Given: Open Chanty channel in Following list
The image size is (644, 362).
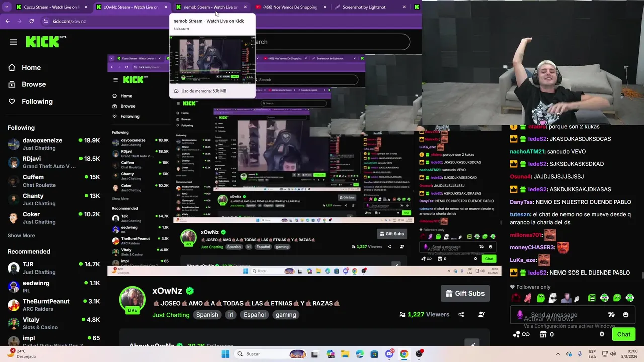Looking at the screenshot, I should click(53, 199).
